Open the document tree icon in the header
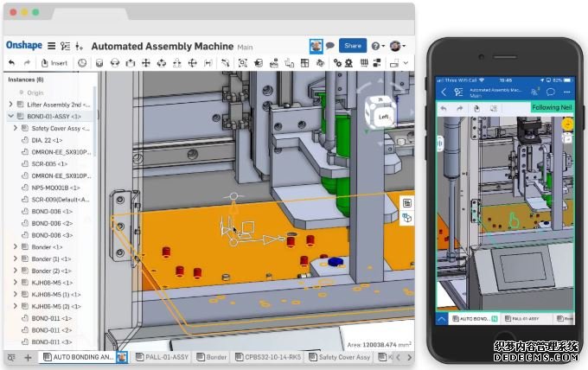 pyautogui.click(x=65, y=46)
